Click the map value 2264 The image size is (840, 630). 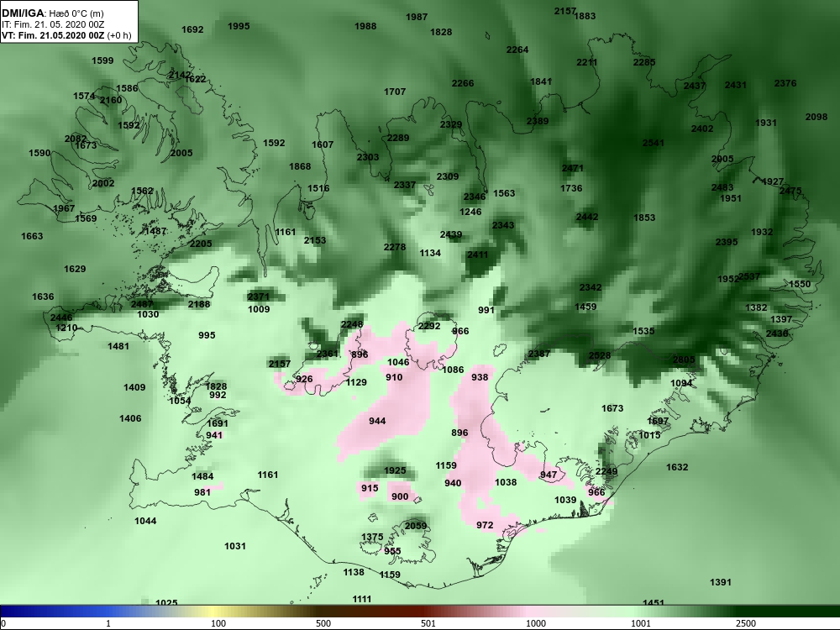pos(517,50)
